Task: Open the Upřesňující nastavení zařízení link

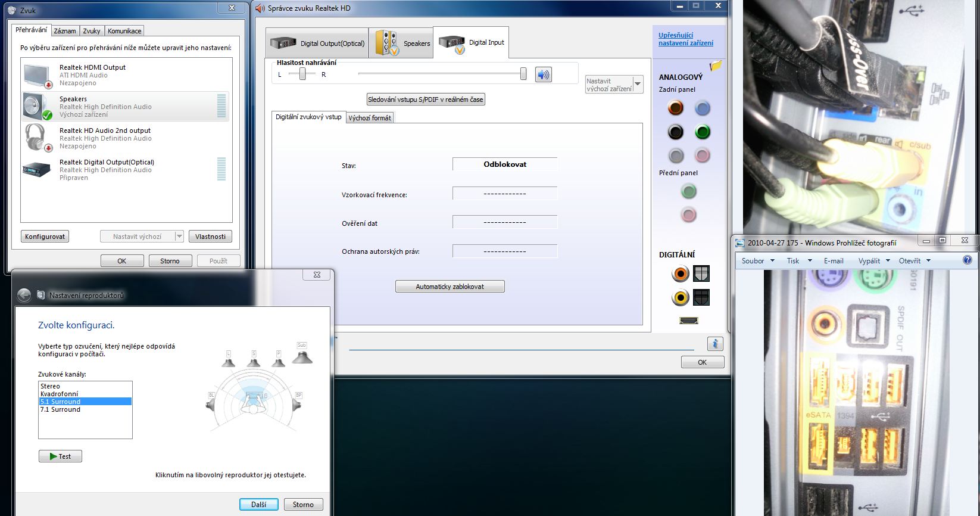Action: coord(686,39)
